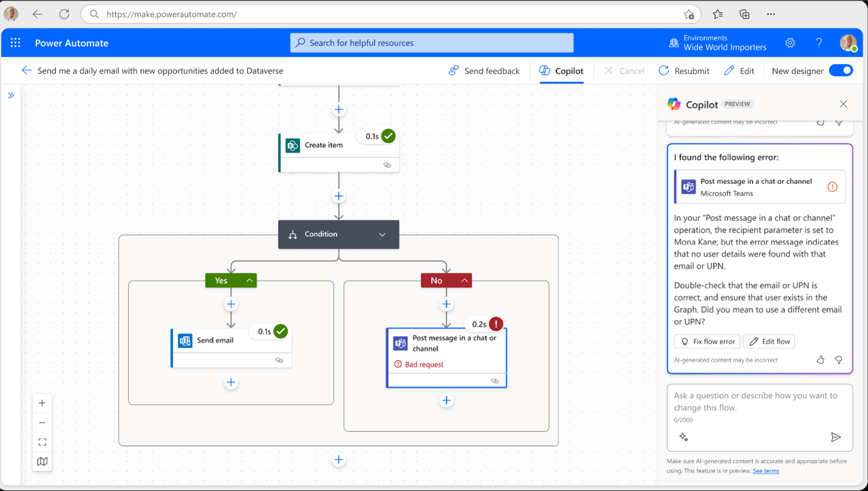This screenshot has width=868, height=491.
Task: Click the Fix flow error button
Action: (707, 341)
